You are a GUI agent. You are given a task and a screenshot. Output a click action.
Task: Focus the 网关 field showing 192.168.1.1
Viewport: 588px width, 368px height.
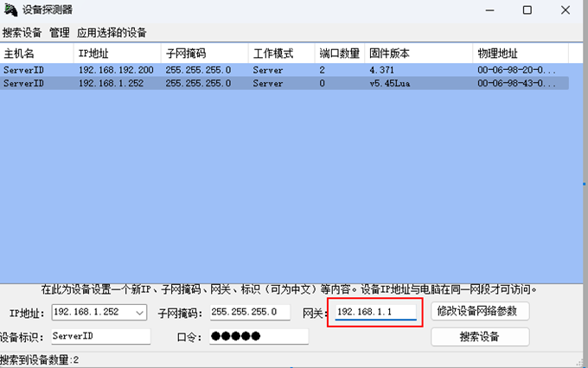pyautogui.click(x=376, y=312)
